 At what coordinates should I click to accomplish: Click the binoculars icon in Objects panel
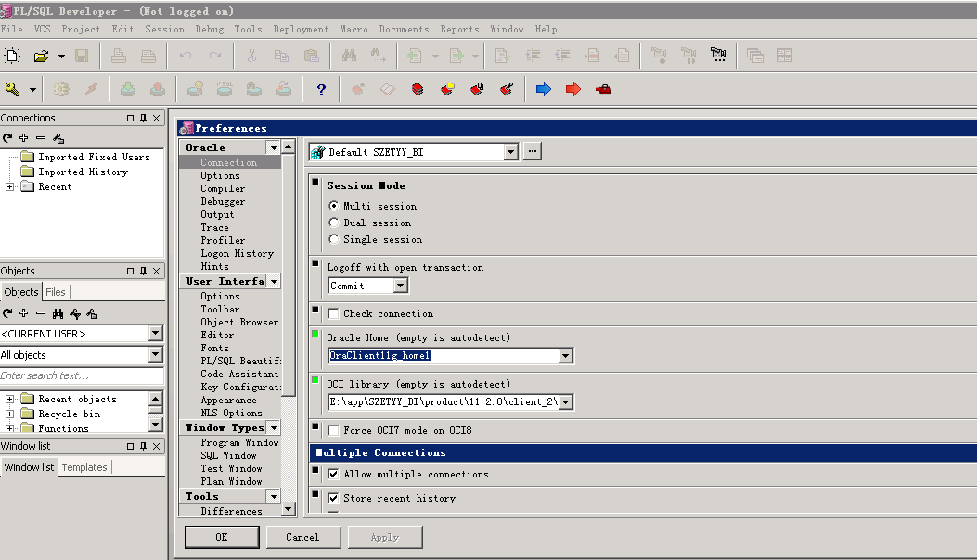[x=58, y=313]
